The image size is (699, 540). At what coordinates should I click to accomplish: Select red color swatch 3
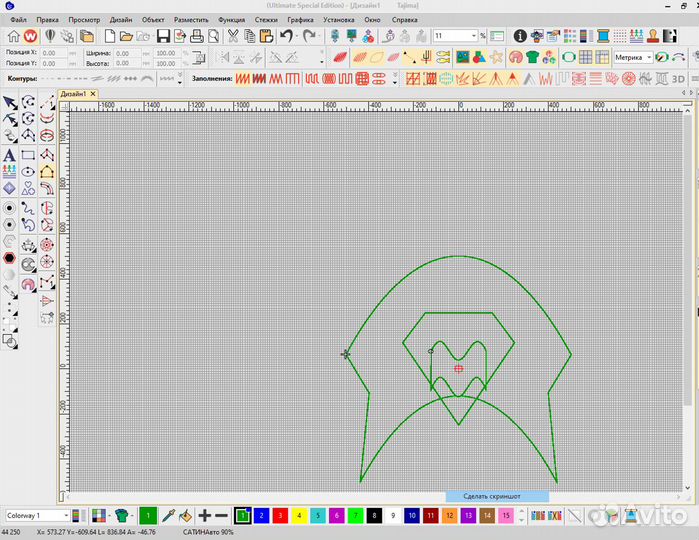pyautogui.click(x=280, y=516)
